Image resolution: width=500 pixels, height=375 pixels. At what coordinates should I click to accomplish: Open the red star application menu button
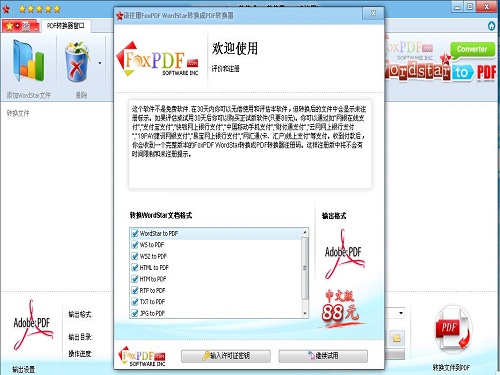click(21, 26)
